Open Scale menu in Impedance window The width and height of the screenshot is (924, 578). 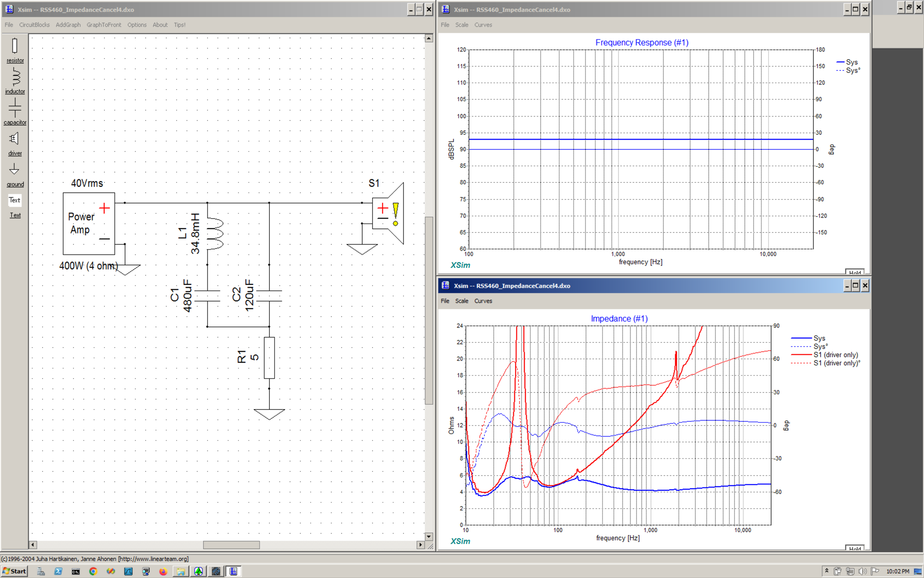462,301
